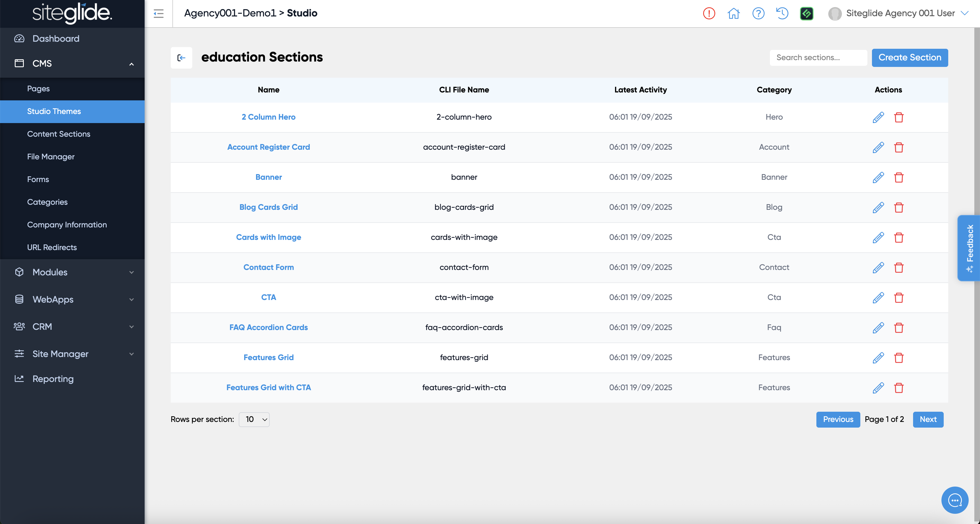
Task: Delete the Contact Form section
Action: (x=899, y=267)
